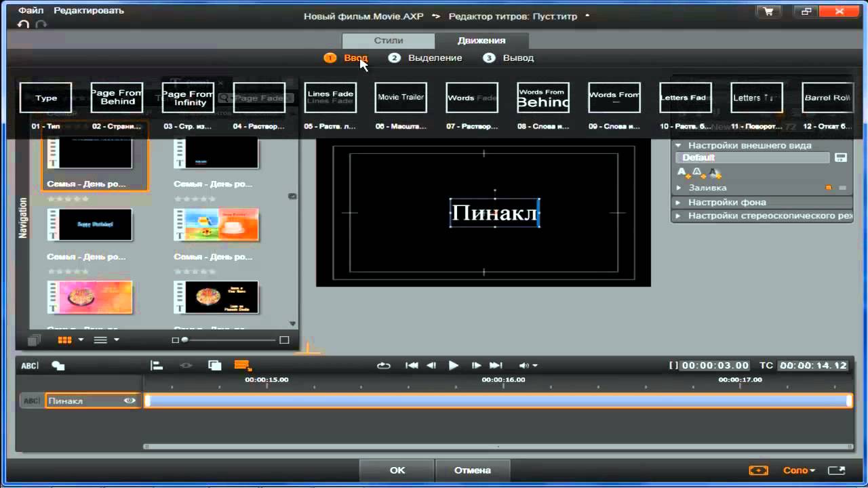The height and width of the screenshot is (488, 868).
Task: Apply the Words From Behind motion preset
Action: pos(543,98)
